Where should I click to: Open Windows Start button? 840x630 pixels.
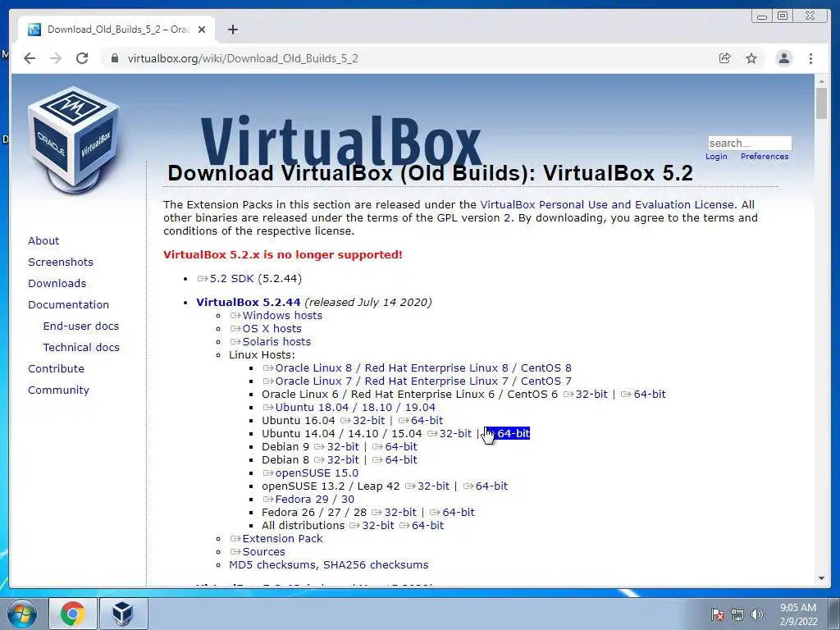click(x=22, y=614)
